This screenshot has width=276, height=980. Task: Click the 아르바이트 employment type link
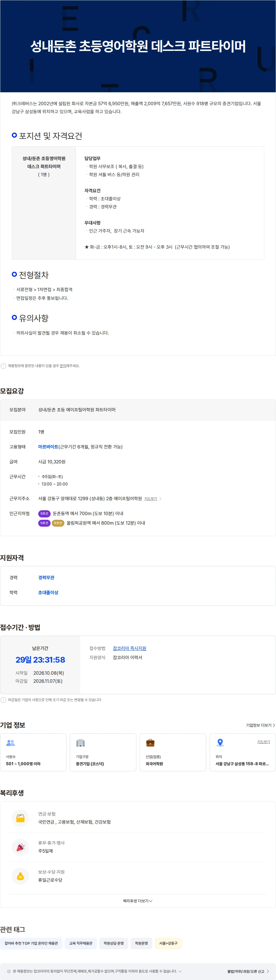[x=48, y=447]
